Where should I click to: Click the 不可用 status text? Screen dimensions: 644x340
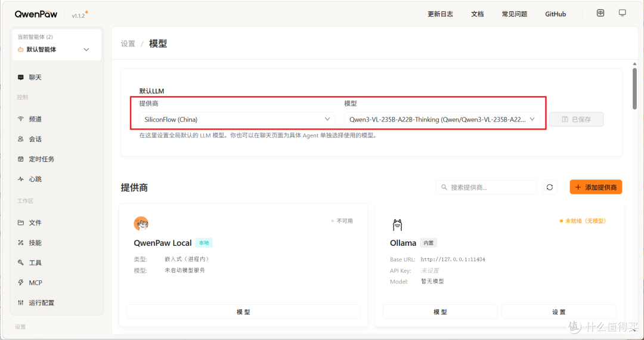click(345, 221)
